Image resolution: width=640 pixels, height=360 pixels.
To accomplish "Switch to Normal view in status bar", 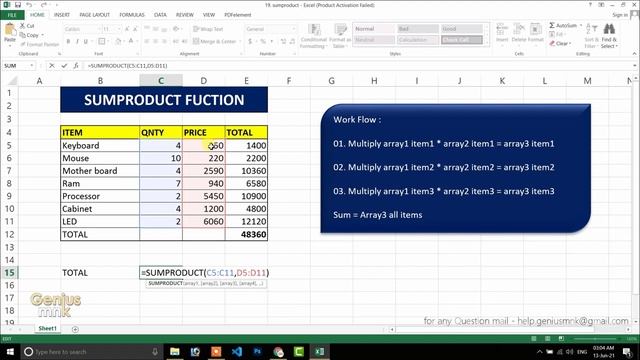I will (x=533, y=338).
